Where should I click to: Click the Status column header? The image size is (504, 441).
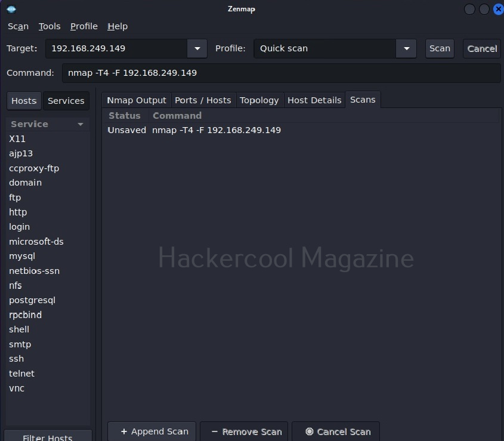click(125, 116)
